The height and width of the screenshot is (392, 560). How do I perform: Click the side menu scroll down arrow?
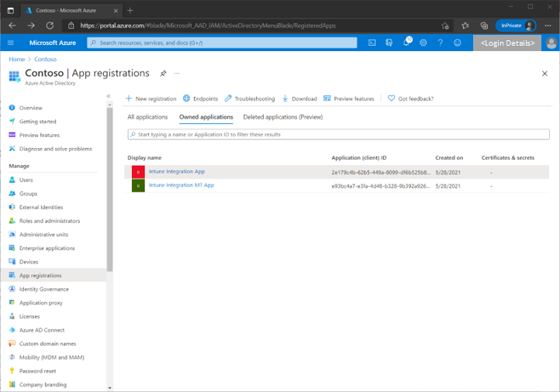[109, 387]
